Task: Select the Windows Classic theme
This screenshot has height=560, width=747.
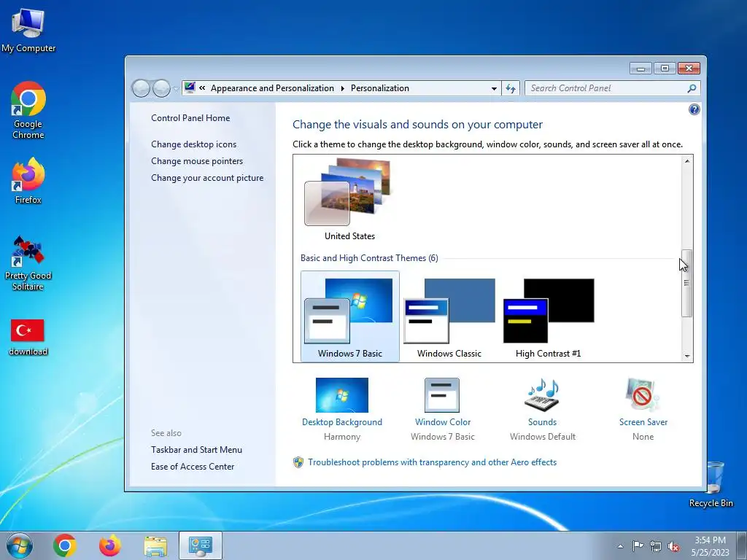Action: point(449,316)
